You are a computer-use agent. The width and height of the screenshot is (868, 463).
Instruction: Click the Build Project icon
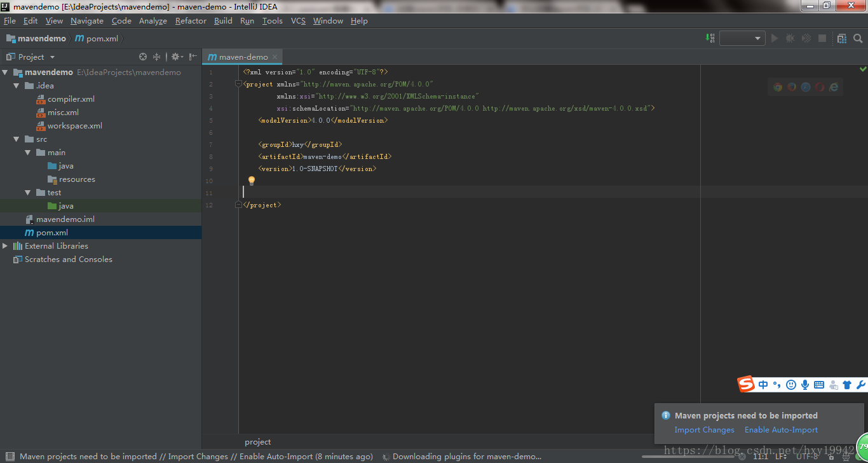[710, 38]
